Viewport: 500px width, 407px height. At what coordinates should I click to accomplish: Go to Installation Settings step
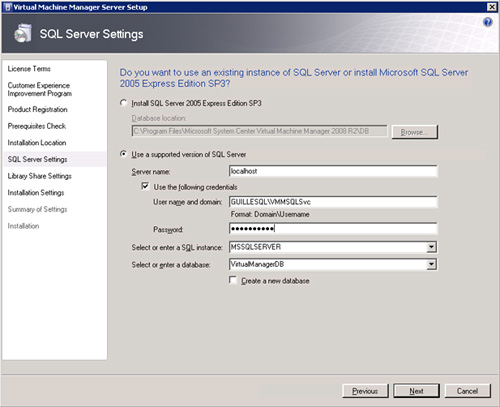point(36,193)
